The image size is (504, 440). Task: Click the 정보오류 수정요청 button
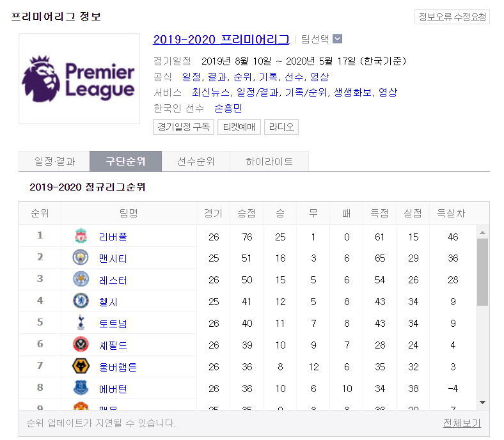452,17
